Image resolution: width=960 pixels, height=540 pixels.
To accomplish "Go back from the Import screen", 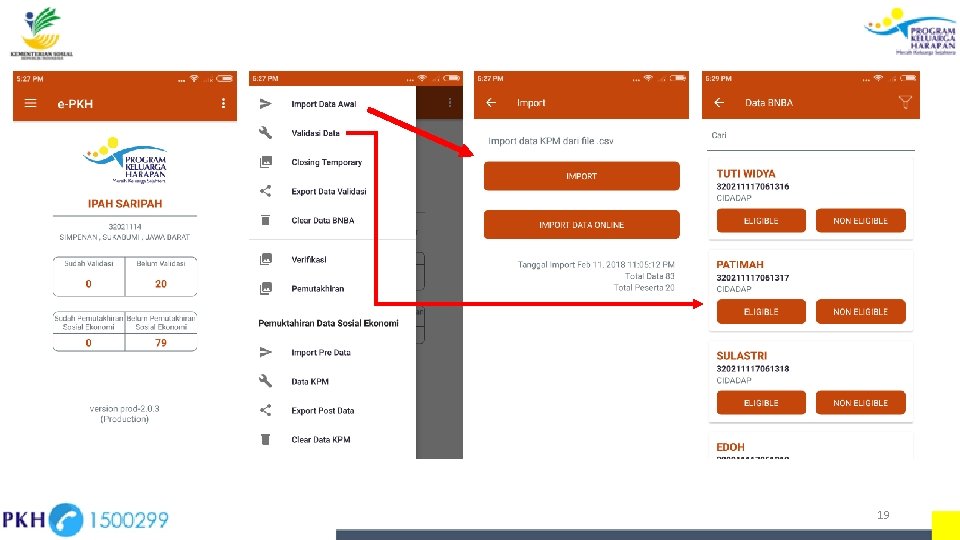I will pos(491,103).
